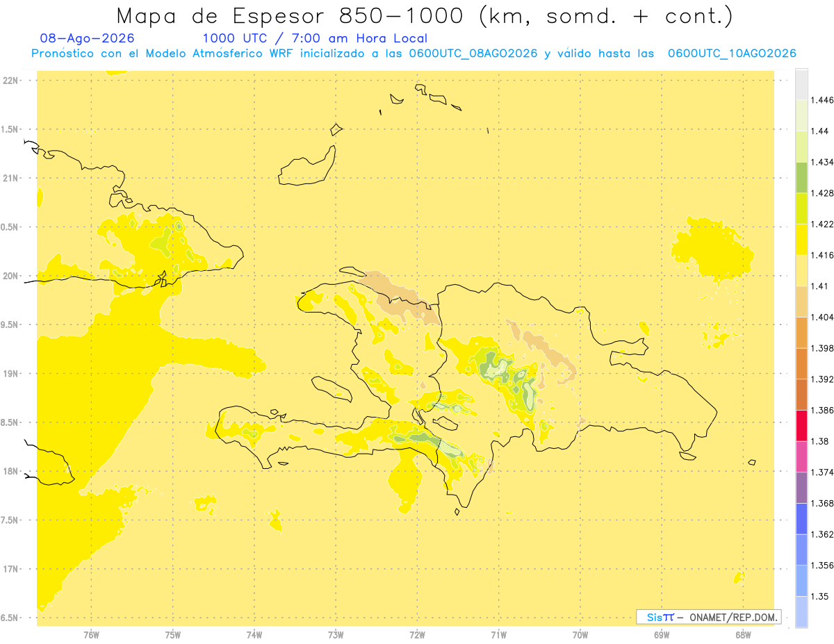This screenshot has height=644, width=834.
Task: Click the '17N' latitude label
Action: [x=11, y=569]
